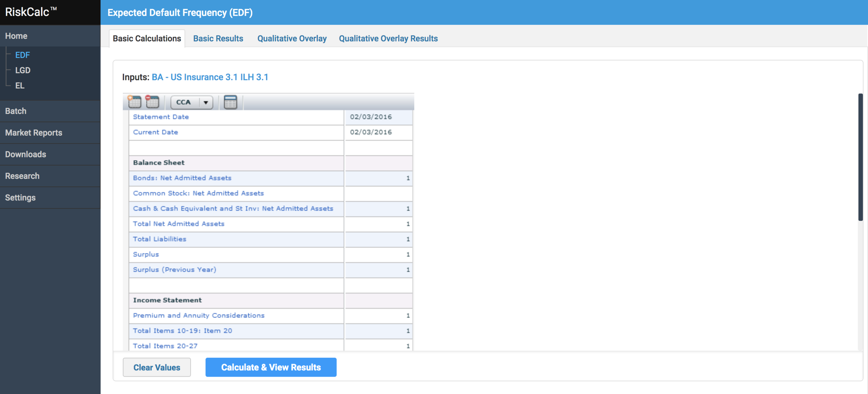Open the Research section
The height and width of the screenshot is (394, 868).
tap(50, 176)
